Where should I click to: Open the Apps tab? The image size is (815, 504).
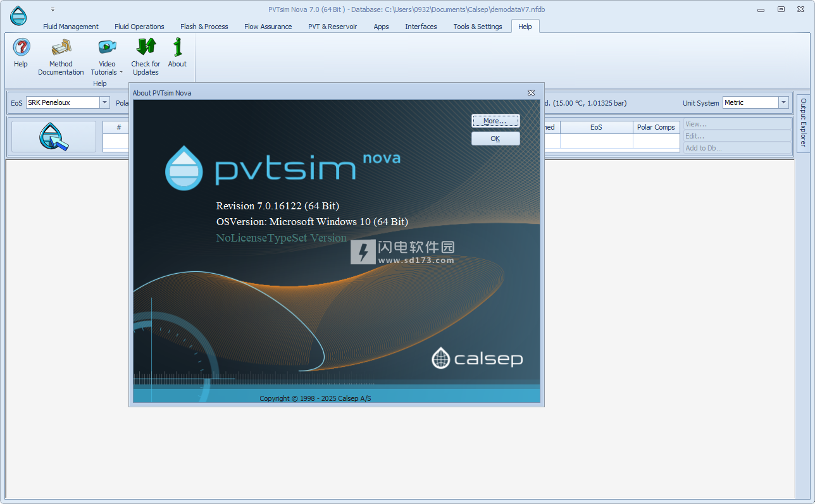coord(381,27)
